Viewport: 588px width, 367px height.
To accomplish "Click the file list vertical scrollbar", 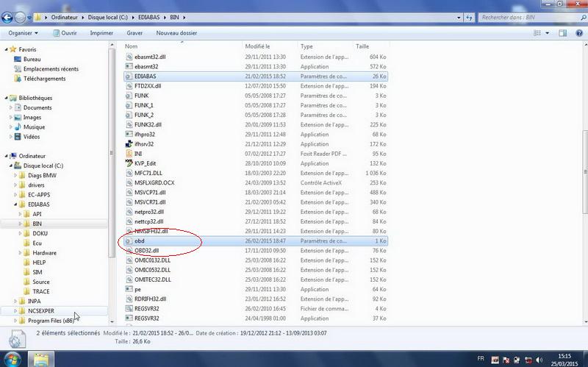I will (x=584, y=171).
